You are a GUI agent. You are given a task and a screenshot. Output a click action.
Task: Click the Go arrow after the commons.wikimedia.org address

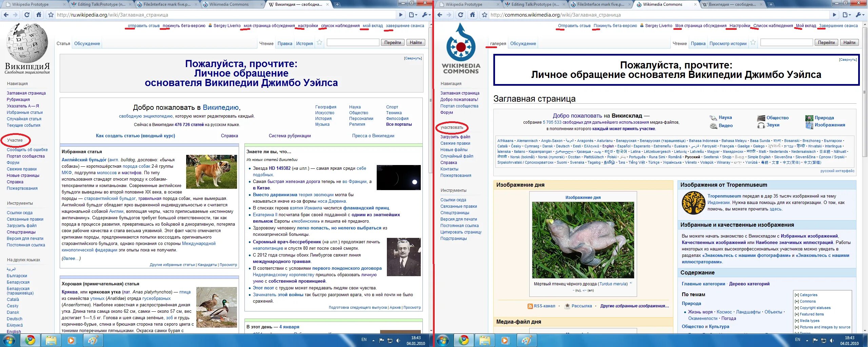pos(834,15)
